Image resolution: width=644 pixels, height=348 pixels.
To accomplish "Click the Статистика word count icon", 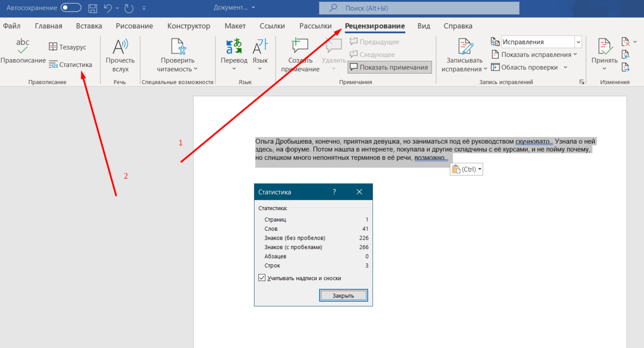I will click(x=54, y=64).
